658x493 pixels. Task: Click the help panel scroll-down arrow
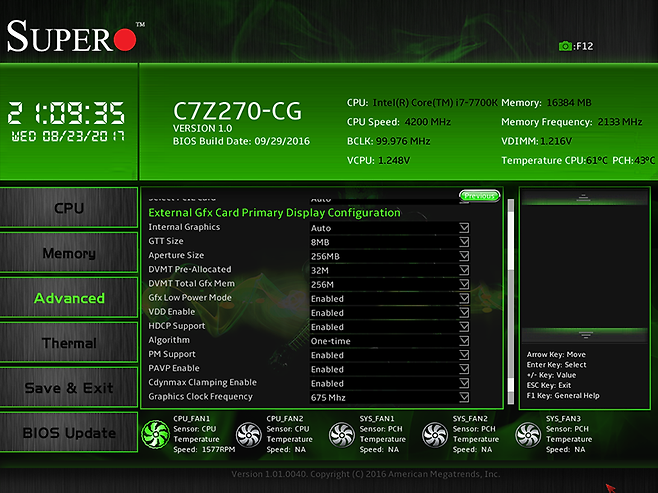585,335
